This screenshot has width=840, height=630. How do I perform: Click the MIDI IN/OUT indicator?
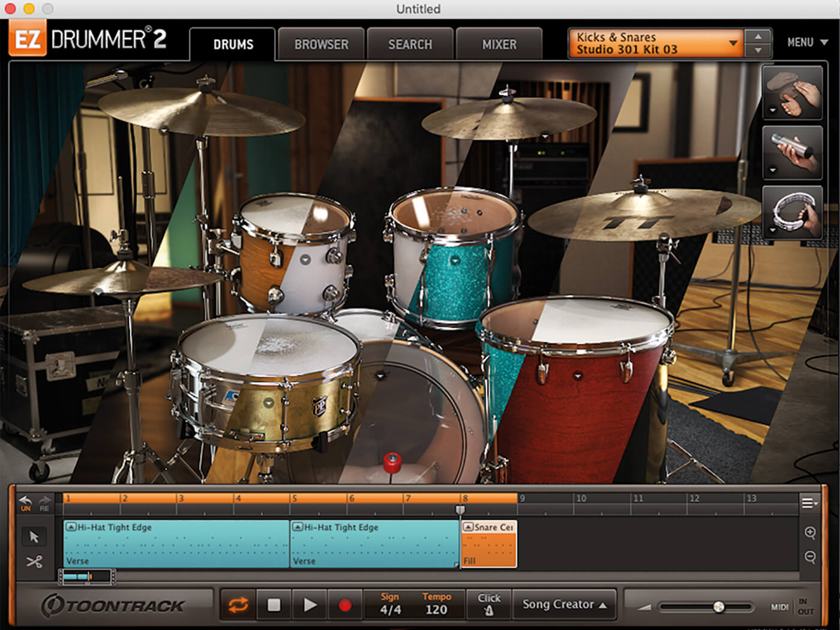point(792,607)
